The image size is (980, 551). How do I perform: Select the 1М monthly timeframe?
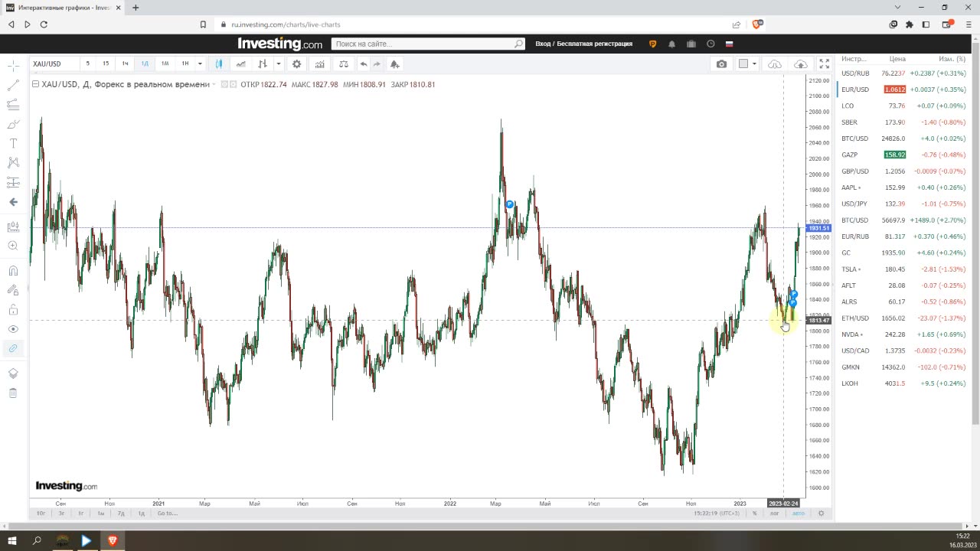pos(165,64)
